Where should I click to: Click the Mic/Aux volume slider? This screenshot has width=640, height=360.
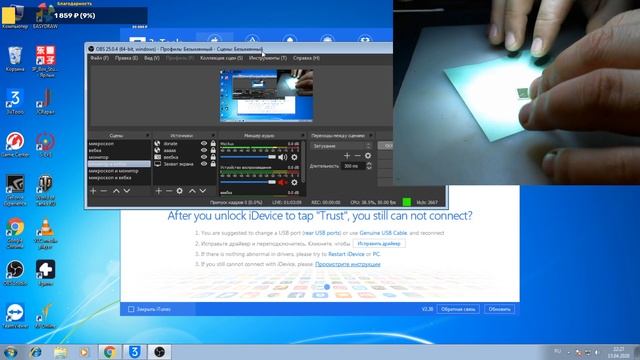(x=248, y=157)
